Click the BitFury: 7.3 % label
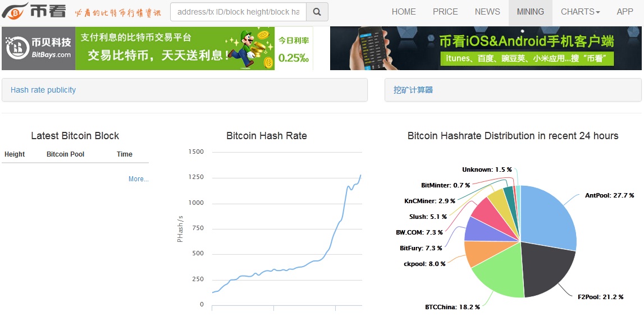The image size is (644, 330). pos(421,248)
